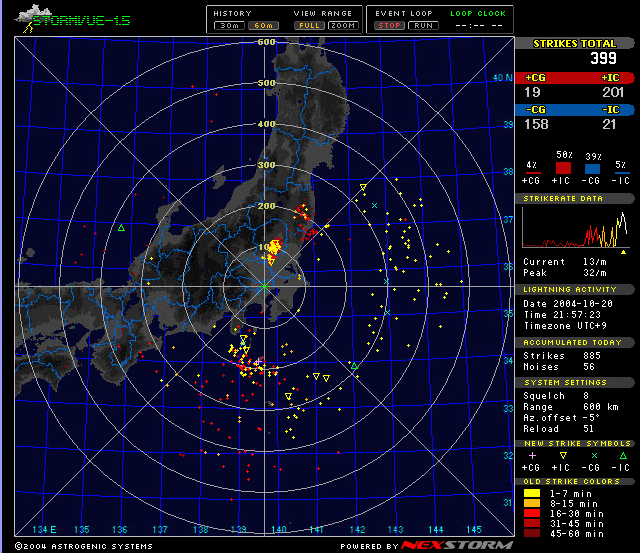Click the 40 N latitude label
640x553 pixels.
point(502,78)
